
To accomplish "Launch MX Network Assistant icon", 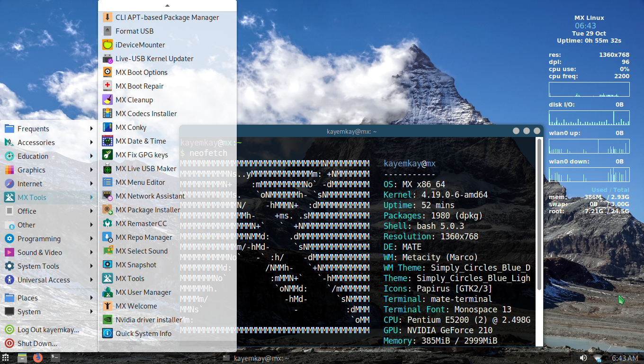I will 107,196.
